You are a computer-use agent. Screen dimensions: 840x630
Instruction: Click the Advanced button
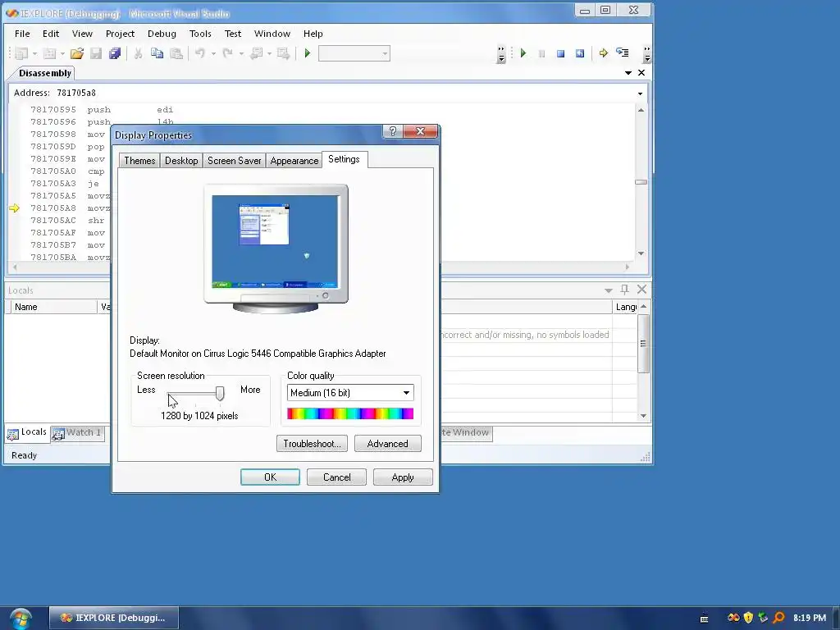click(388, 444)
